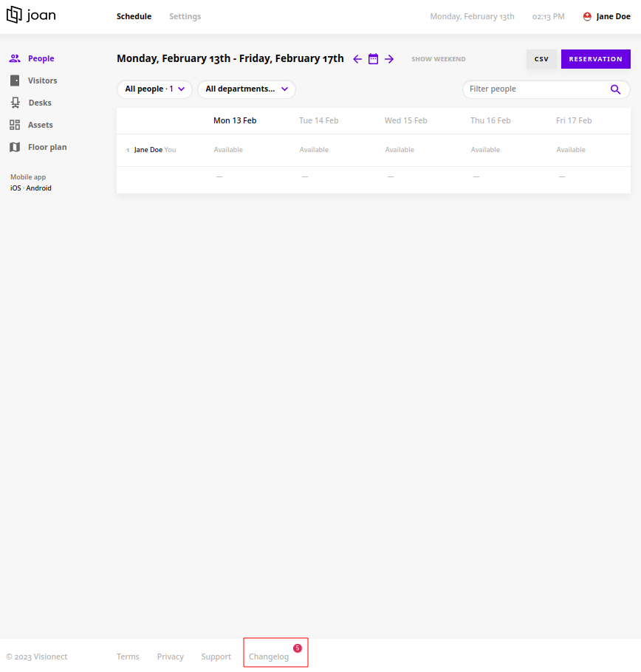This screenshot has height=672, width=641.
Task: Open the Support footer link
Action: pyautogui.click(x=216, y=656)
